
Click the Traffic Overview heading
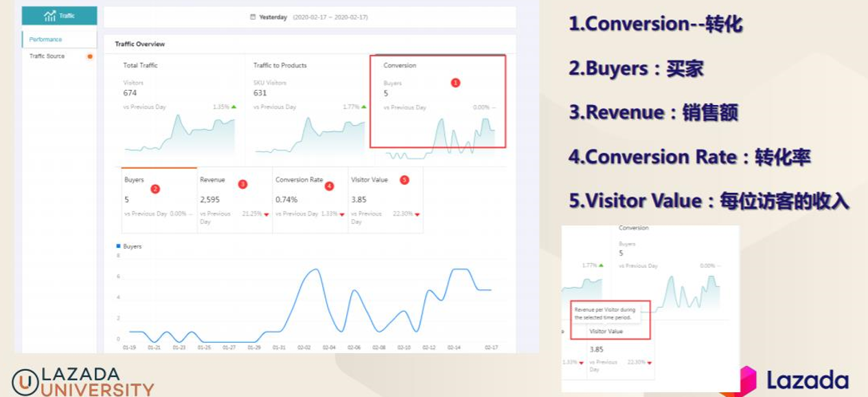140,44
